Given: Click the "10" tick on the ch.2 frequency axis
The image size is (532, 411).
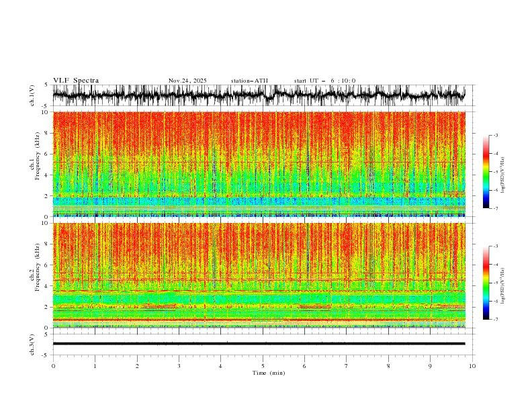Looking at the screenshot, I should [46, 223].
